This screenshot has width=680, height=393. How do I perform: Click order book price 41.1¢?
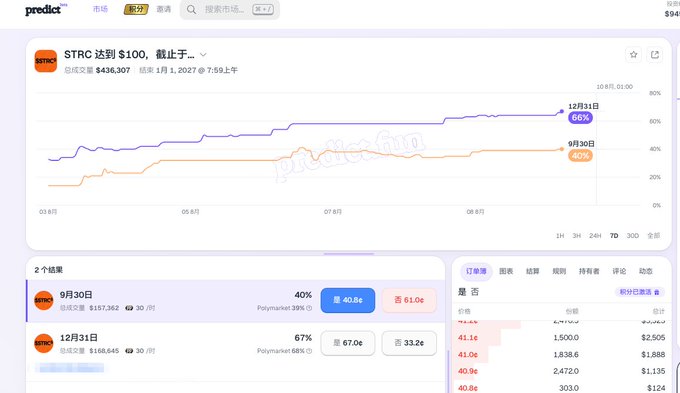click(468, 337)
